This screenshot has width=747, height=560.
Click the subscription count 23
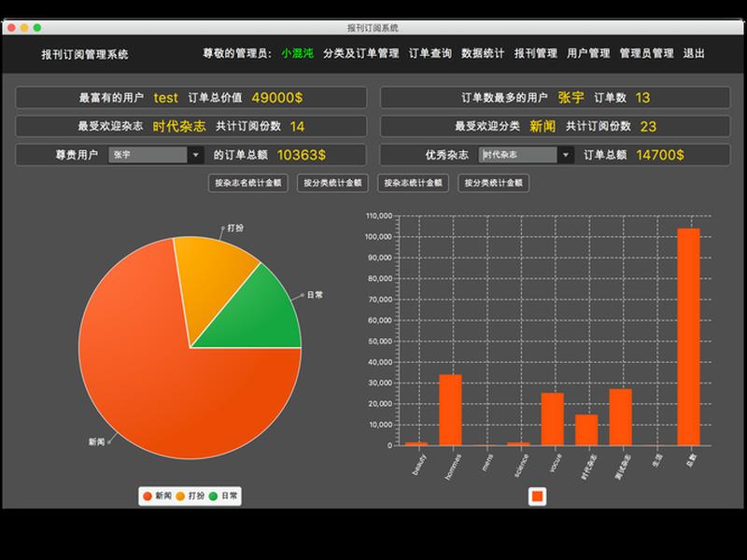[x=648, y=126]
